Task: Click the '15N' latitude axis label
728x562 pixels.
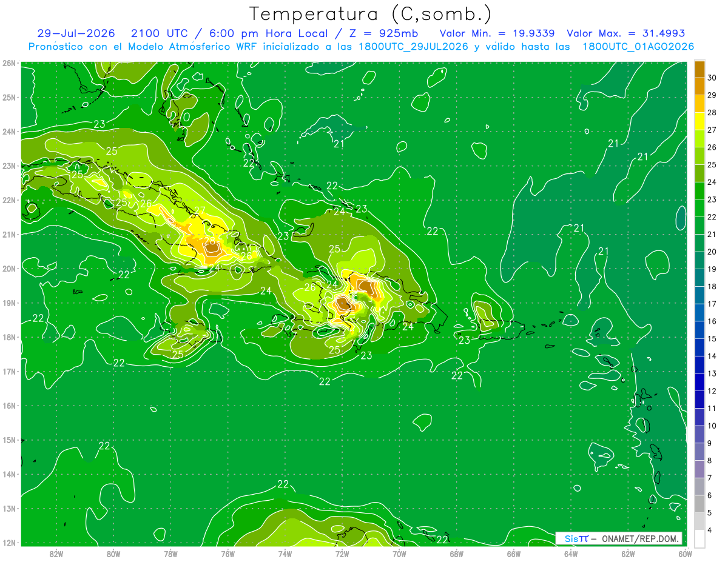Action: pyautogui.click(x=9, y=440)
